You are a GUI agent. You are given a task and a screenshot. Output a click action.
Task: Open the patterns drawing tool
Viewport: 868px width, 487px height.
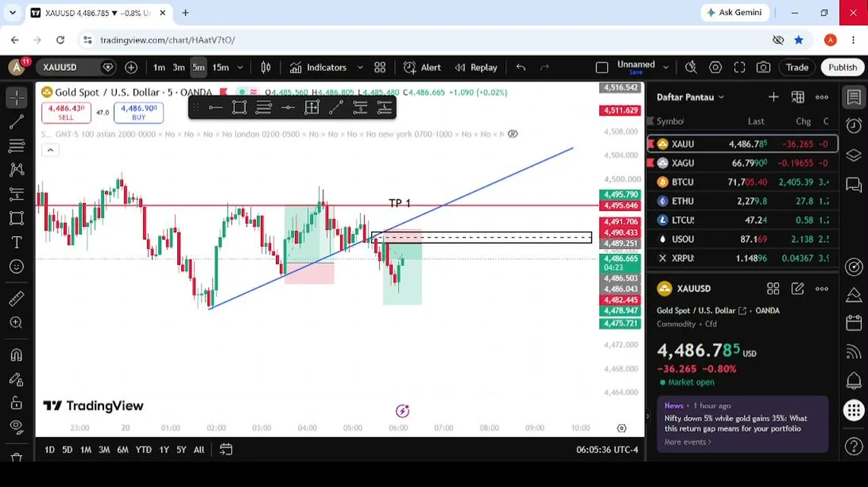(17, 170)
